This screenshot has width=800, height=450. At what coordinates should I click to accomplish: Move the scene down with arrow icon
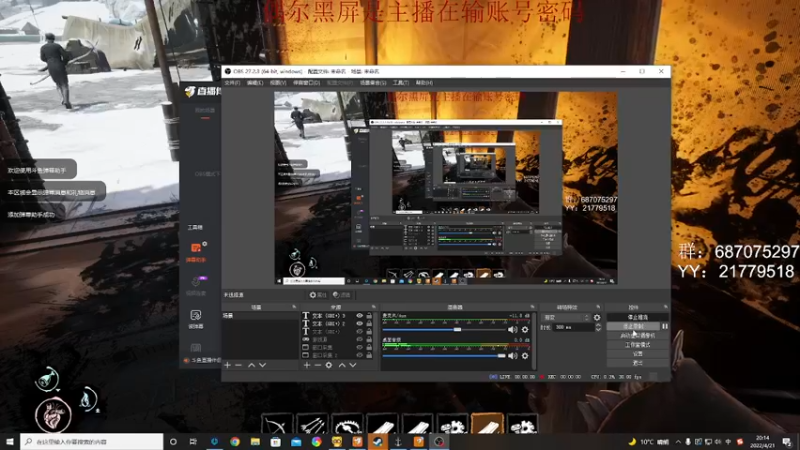tap(262, 365)
